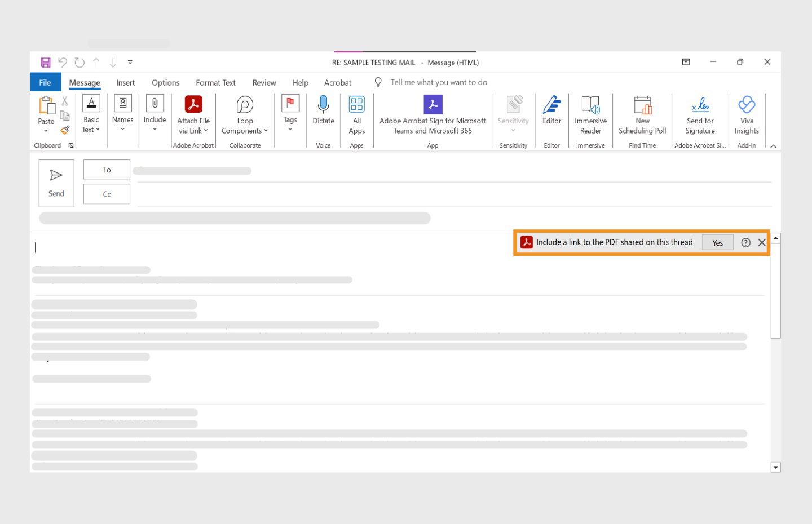Open Ribbon Display Options in title bar

click(686, 62)
